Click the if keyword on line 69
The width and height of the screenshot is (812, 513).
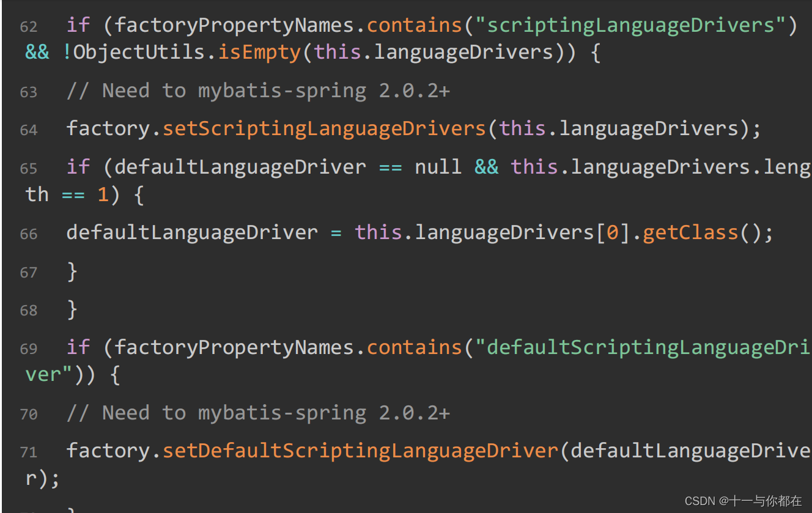(78, 347)
